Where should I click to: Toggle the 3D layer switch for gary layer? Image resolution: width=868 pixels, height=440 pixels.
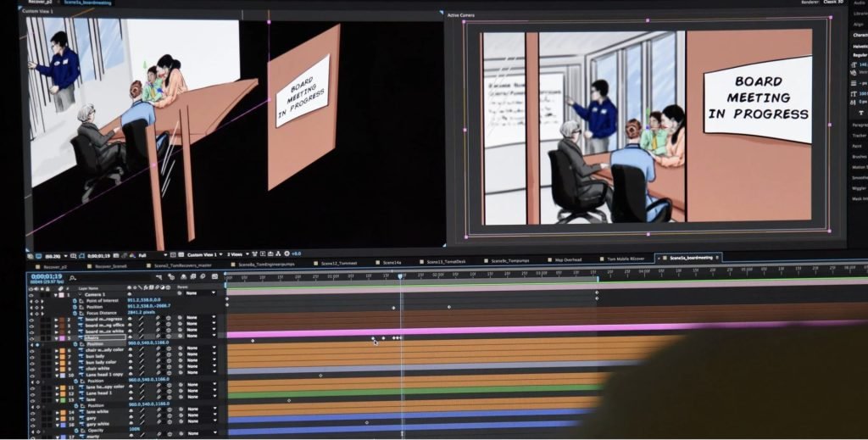[170, 417]
